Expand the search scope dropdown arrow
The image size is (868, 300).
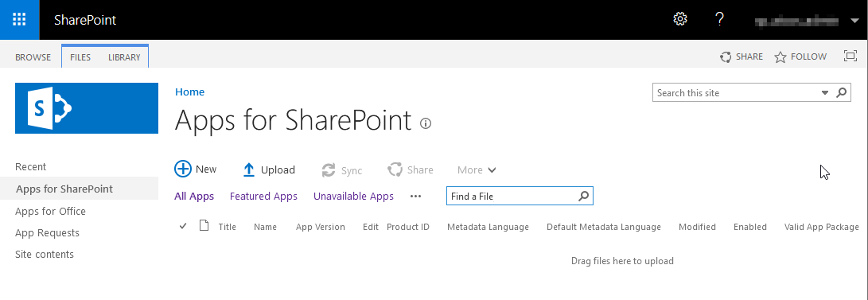(825, 93)
